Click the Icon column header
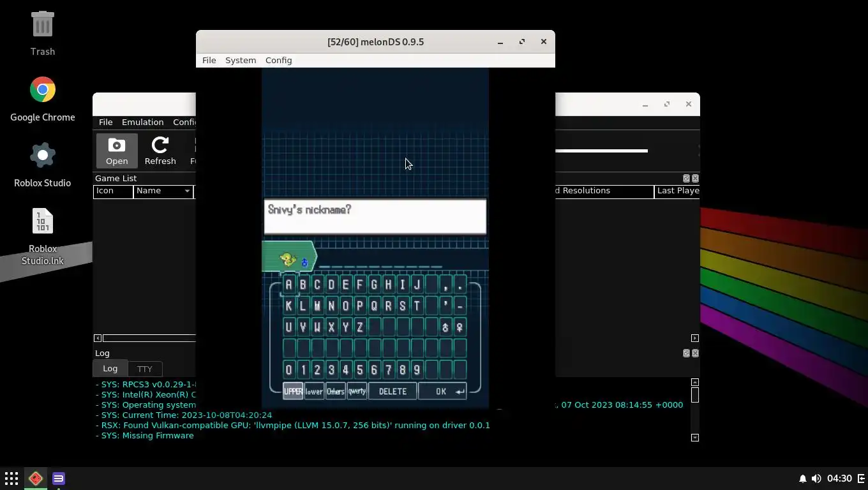This screenshot has width=868, height=490. click(x=113, y=191)
